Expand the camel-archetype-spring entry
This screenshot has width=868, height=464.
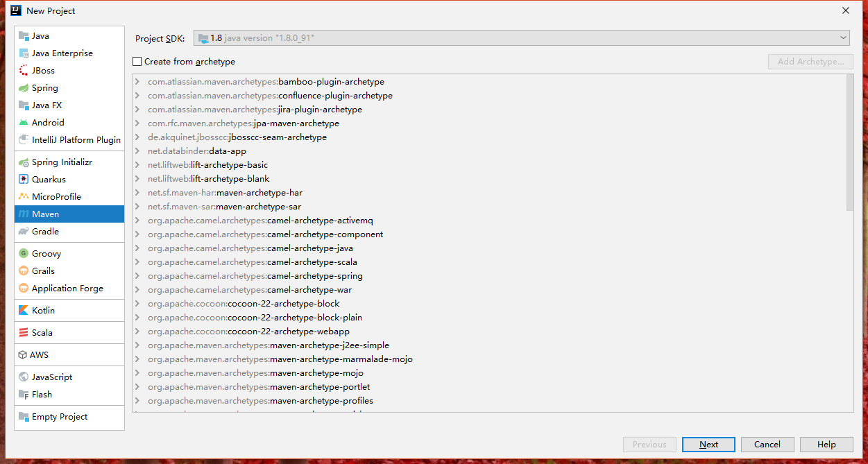138,276
